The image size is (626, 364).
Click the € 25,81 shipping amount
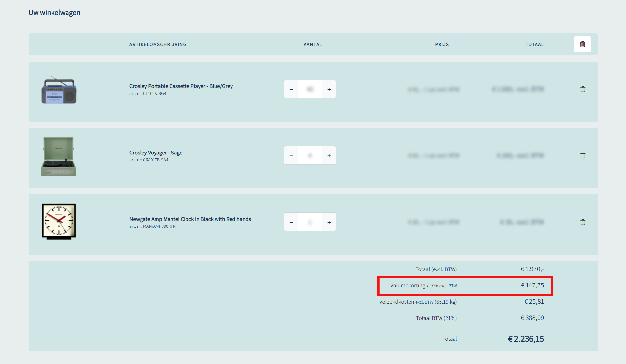pyautogui.click(x=534, y=302)
